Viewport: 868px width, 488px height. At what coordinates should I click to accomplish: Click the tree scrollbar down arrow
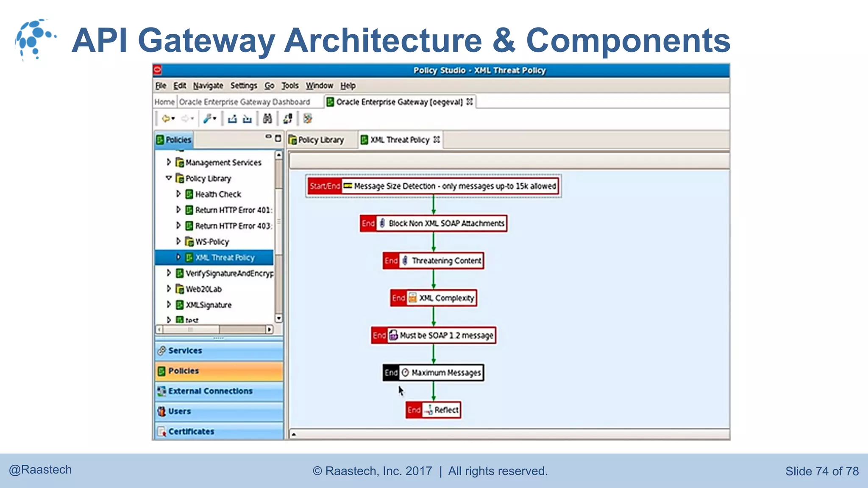[x=278, y=318]
